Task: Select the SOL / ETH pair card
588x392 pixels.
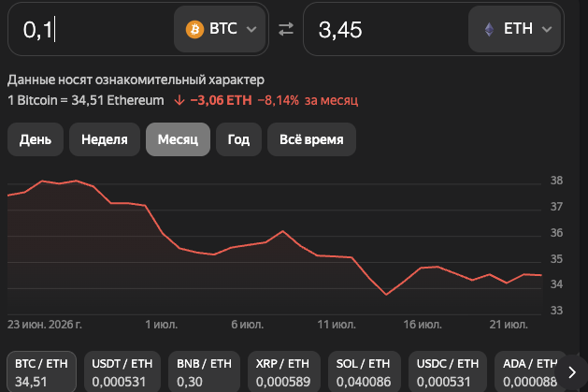Action: (363, 371)
